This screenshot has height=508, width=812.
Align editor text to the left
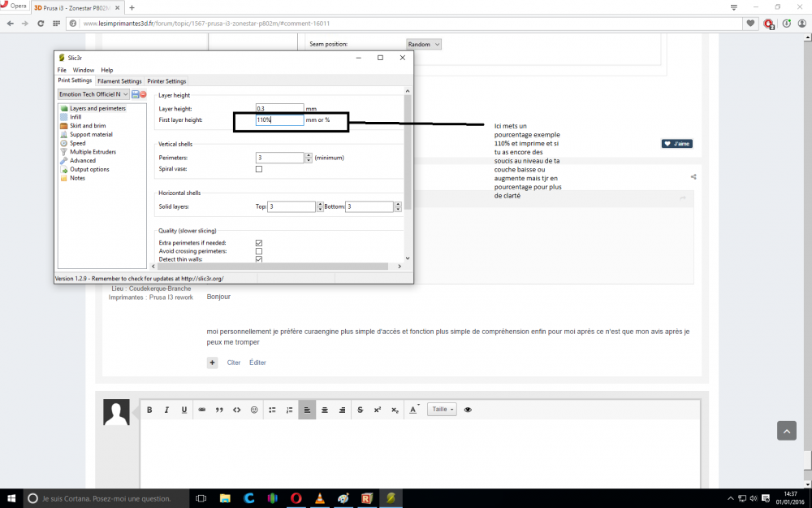coord(307,410)
